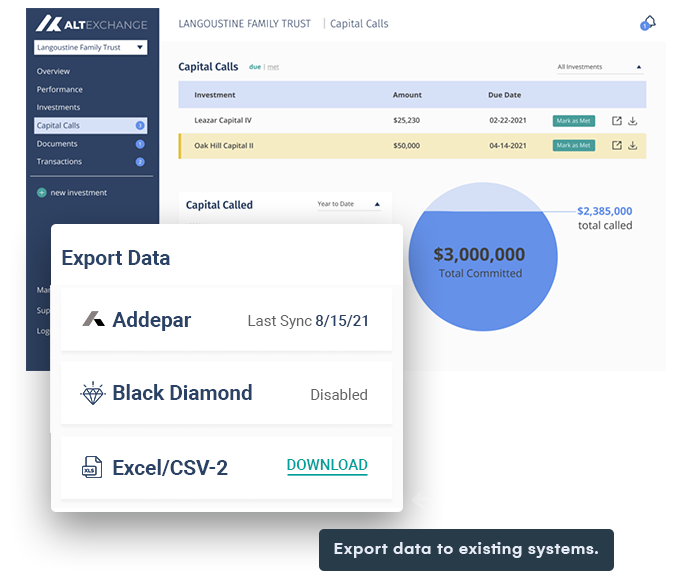
Task: Download Oak Hill Capital II capital call
Action: 632,146
